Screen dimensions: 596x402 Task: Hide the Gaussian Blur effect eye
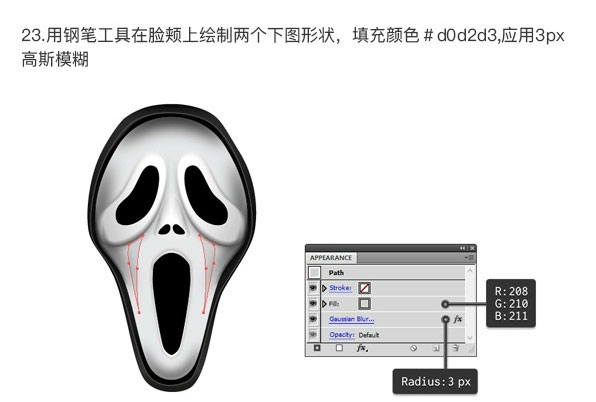pyautogui.click(x=313, y=319)
